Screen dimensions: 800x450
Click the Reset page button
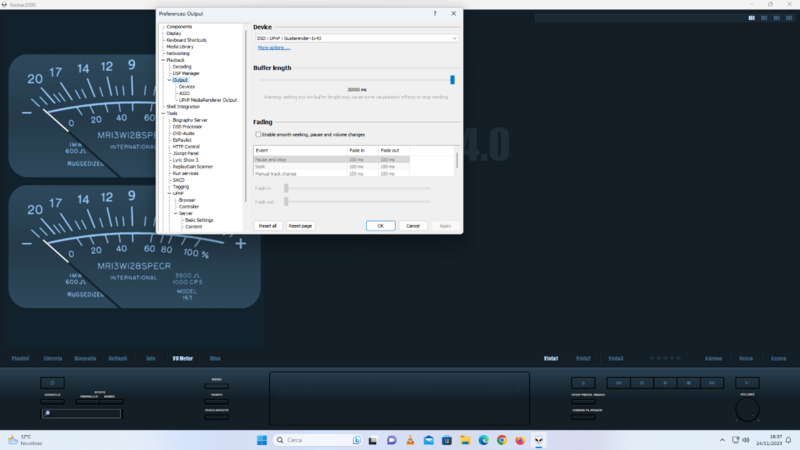(300, 226)
